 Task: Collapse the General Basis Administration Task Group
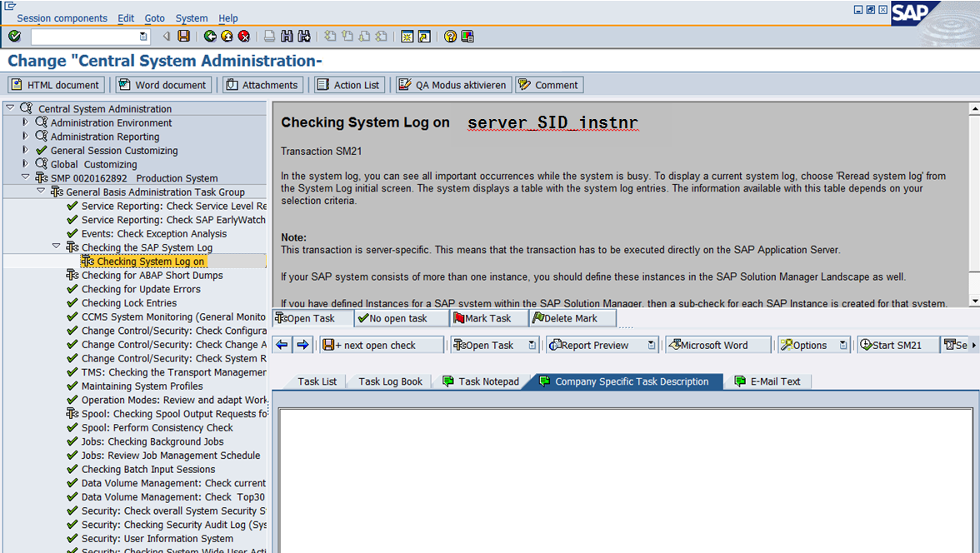click(41, 192)
